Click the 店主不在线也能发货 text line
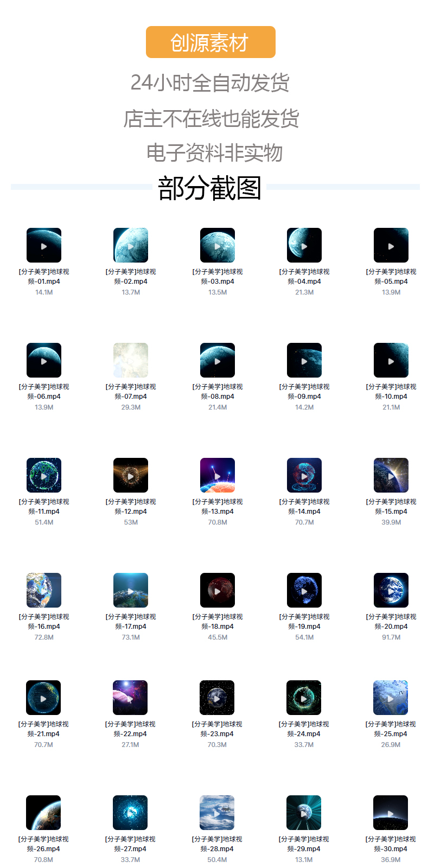Viewport: 434px width, 868px height. click(212, 118)
